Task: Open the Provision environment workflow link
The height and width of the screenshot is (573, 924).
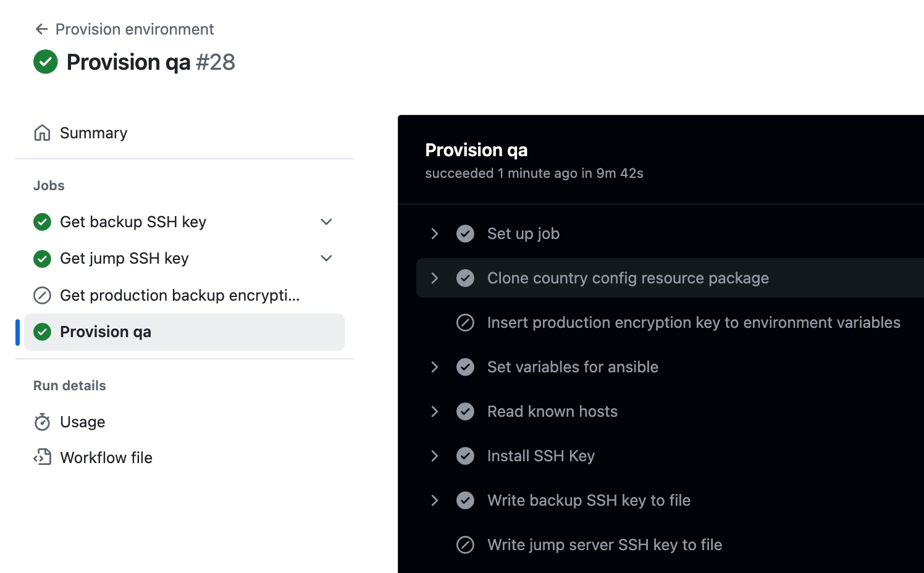Action: coord(135,29)
